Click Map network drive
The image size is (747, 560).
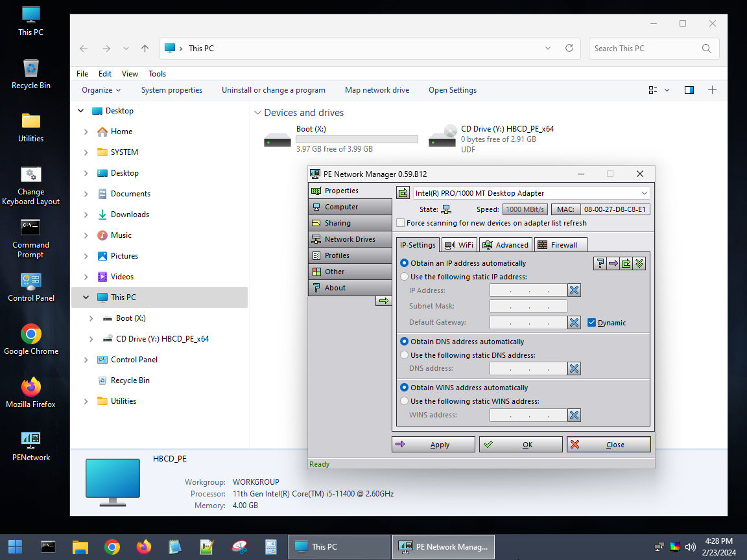tap(377, 90)
